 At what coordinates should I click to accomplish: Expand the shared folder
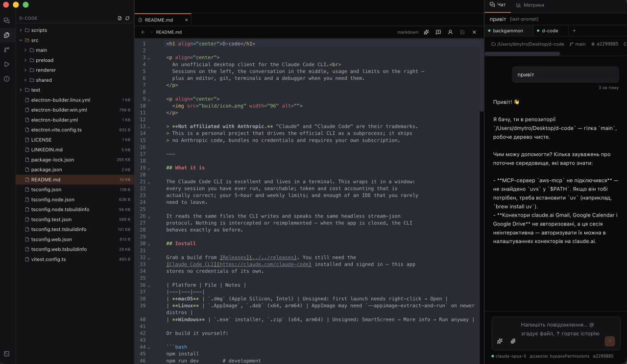[25, 80]
